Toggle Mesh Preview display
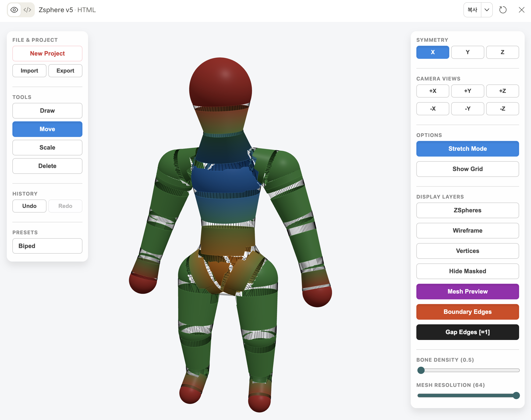Image resolution: width=531 pixels, height=420 pixels. pos(467,291)
